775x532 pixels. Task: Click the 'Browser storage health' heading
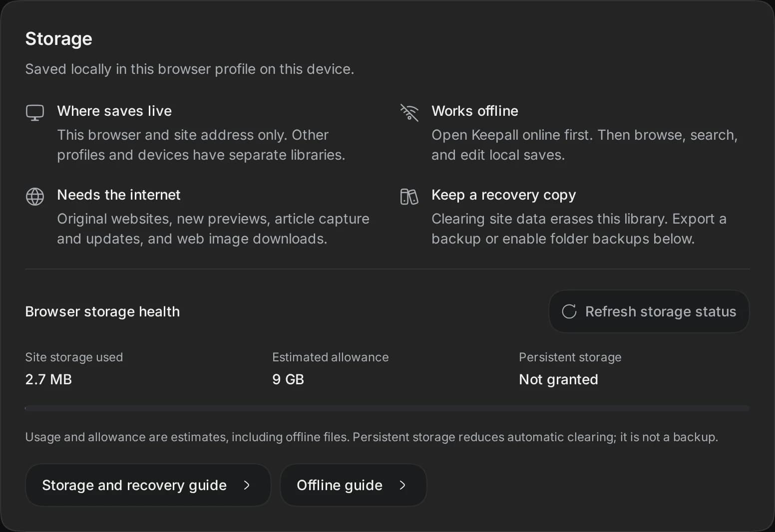[102, 311]
